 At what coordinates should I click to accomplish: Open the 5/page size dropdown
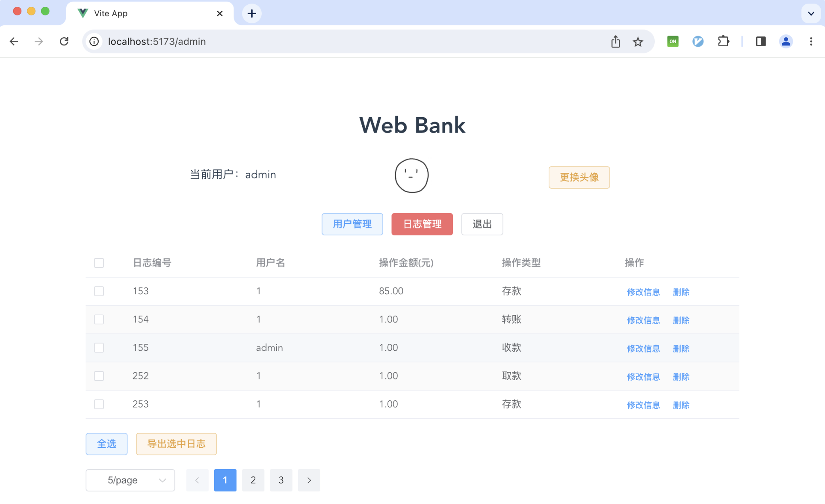[130, 480]
